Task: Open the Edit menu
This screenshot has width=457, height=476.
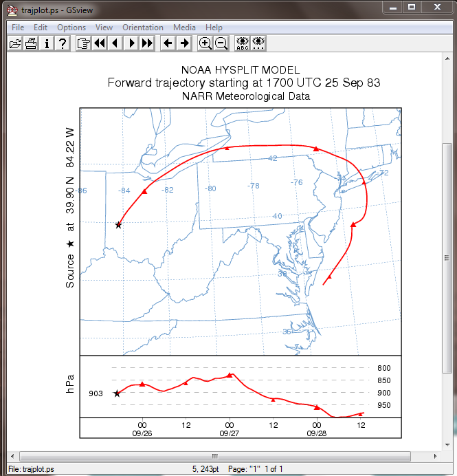Action: pos(41,28)
